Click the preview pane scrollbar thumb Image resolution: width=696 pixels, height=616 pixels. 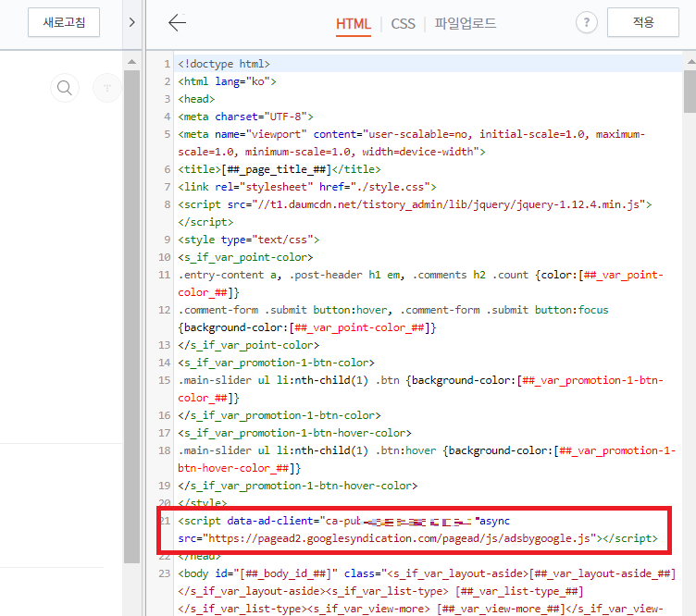(x=131, y=316)
